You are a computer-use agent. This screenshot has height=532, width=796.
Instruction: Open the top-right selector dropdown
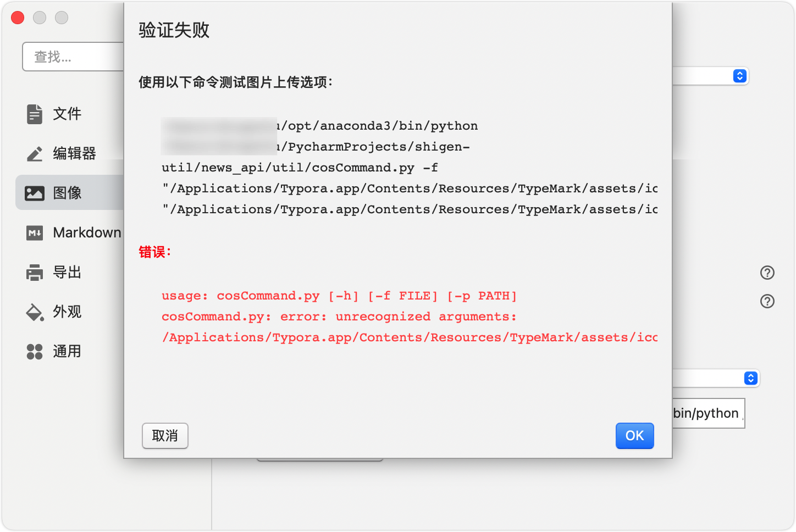tap(739, 76)
